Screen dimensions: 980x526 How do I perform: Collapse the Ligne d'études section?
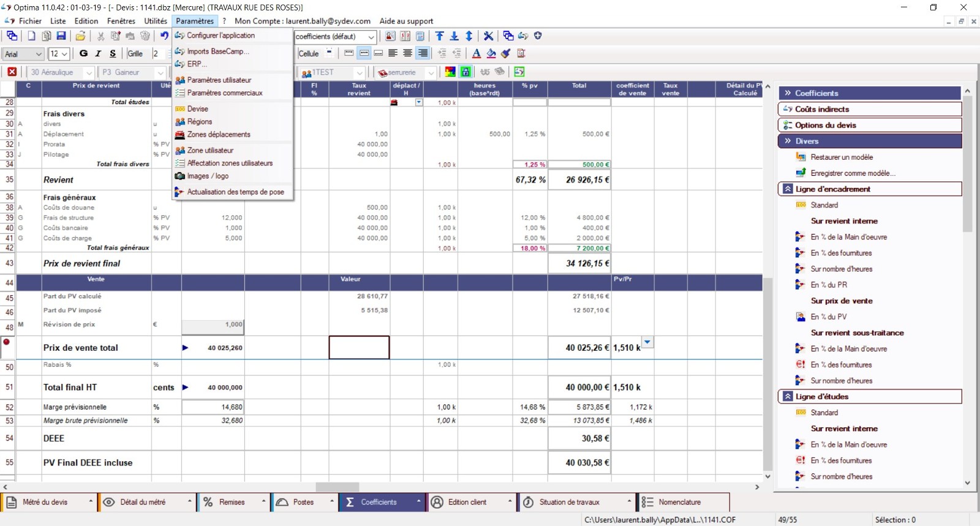[x=870, y=397]
